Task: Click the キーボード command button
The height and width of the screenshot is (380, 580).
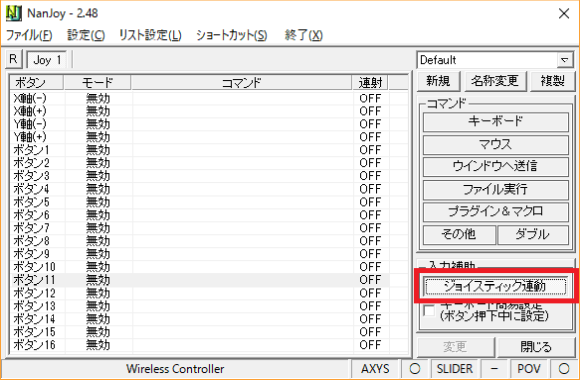Action: [x=496, y=122]
